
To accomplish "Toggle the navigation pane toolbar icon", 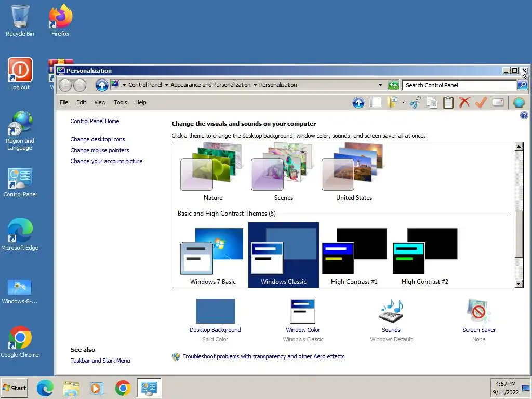I will [x=375, y=102].
